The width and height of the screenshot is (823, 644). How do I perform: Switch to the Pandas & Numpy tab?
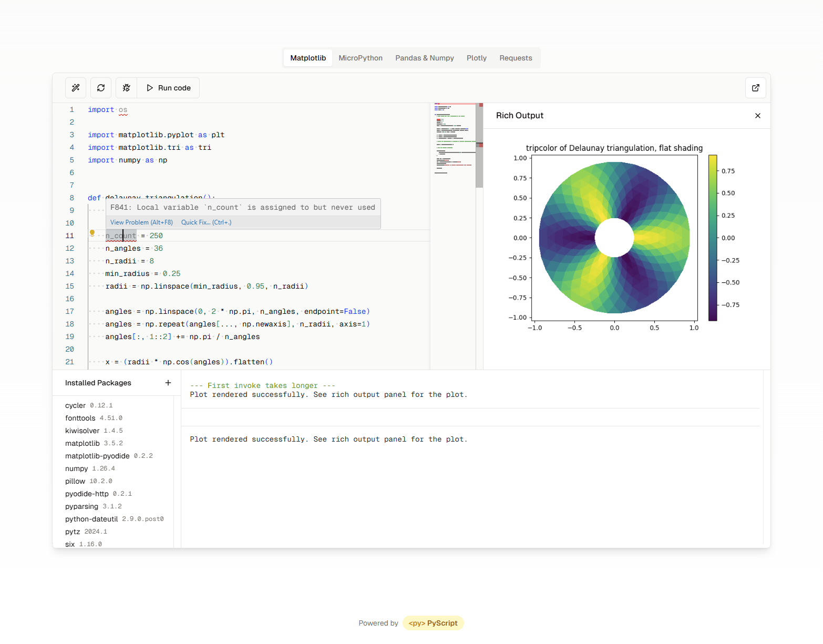click(424, 58)
